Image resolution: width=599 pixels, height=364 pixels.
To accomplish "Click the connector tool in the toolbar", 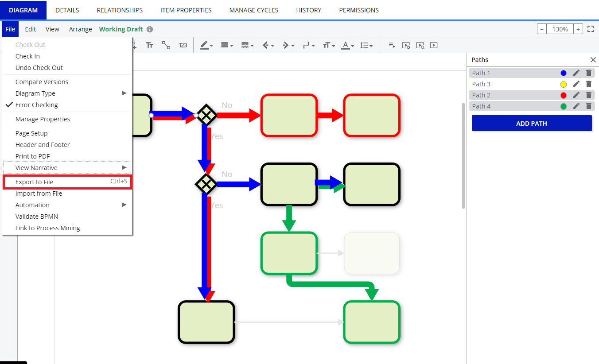I will (x=166, y=45).
